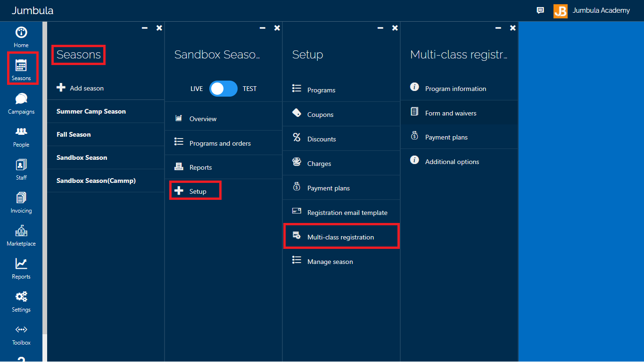Open Coupons in Setup
Viewport: 644px width, 362px height.
(x=341, y=115)
